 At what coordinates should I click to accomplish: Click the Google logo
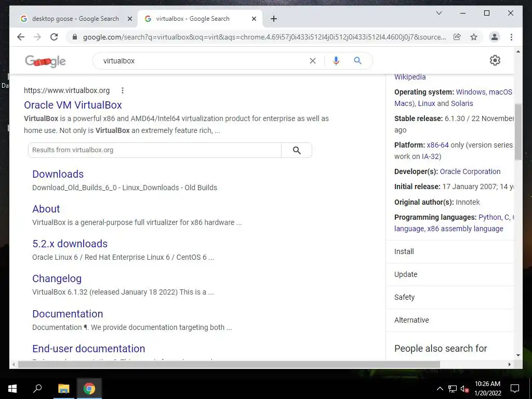point(45,61)
